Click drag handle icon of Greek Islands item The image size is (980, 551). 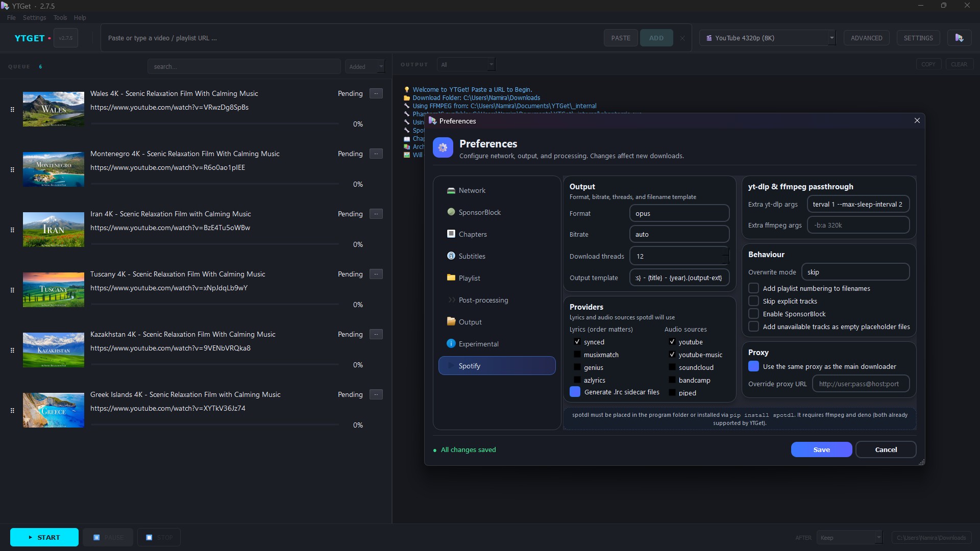(x=12, y=410)
